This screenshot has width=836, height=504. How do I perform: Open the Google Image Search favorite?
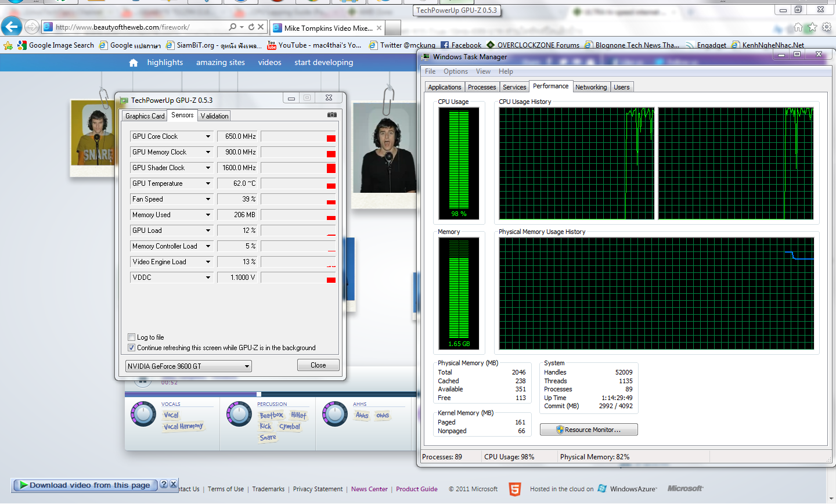[x=56, y=45]
